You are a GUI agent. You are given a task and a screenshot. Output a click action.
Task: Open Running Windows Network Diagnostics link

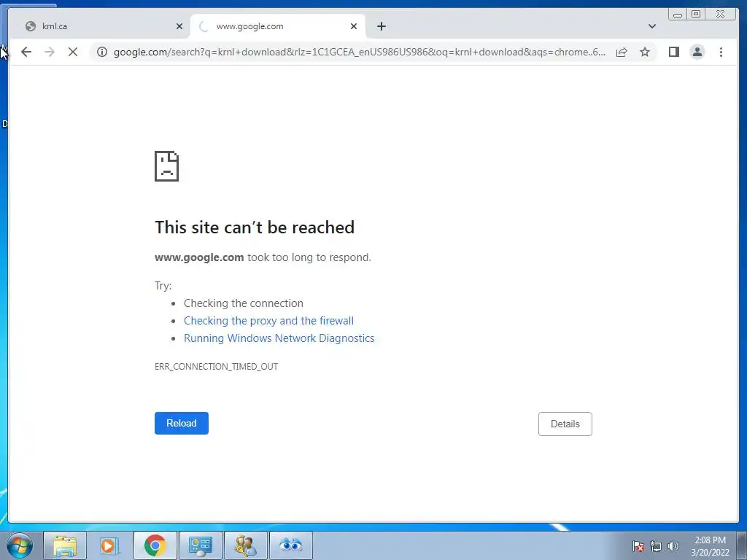[279, 338]
